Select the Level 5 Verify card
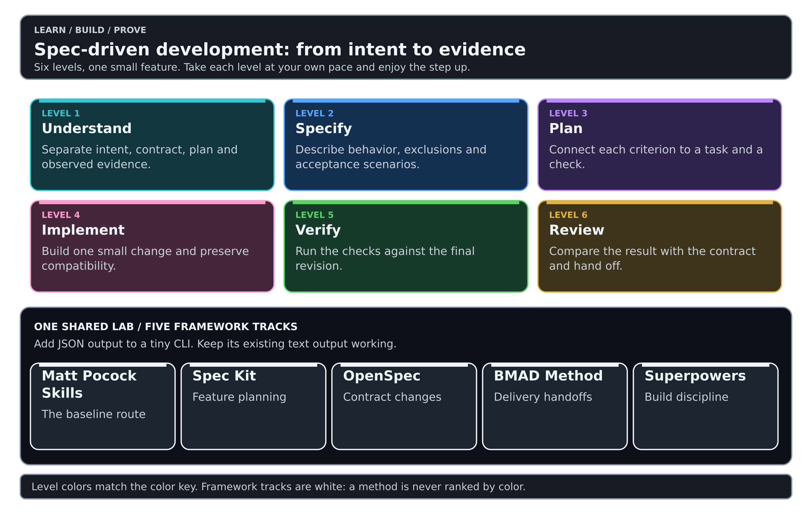Viewport: 812px width, 513px height. [406, 246]
